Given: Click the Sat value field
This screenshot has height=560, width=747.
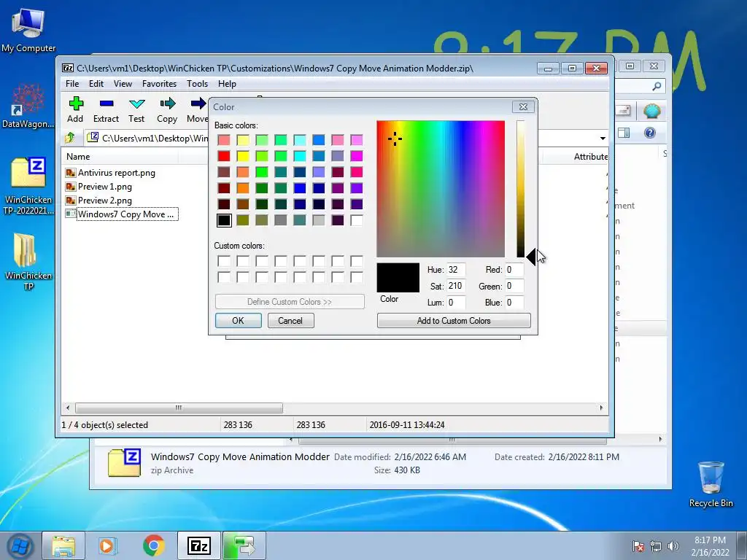Looking at the screenshot, I should point(456,286).
